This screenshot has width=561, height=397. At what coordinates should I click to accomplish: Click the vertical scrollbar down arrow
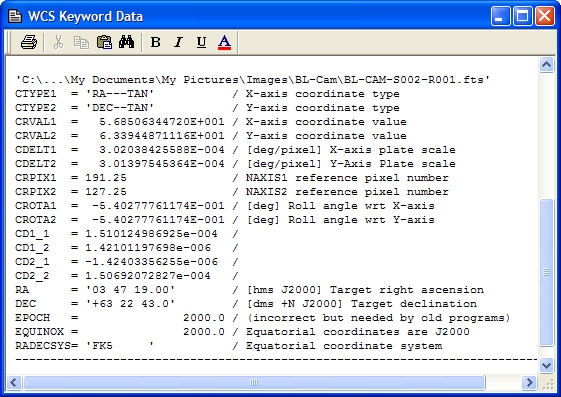546,366
